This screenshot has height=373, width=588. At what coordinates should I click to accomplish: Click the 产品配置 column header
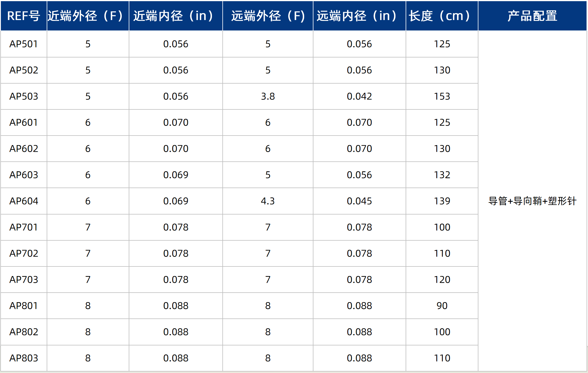(532, 16)
